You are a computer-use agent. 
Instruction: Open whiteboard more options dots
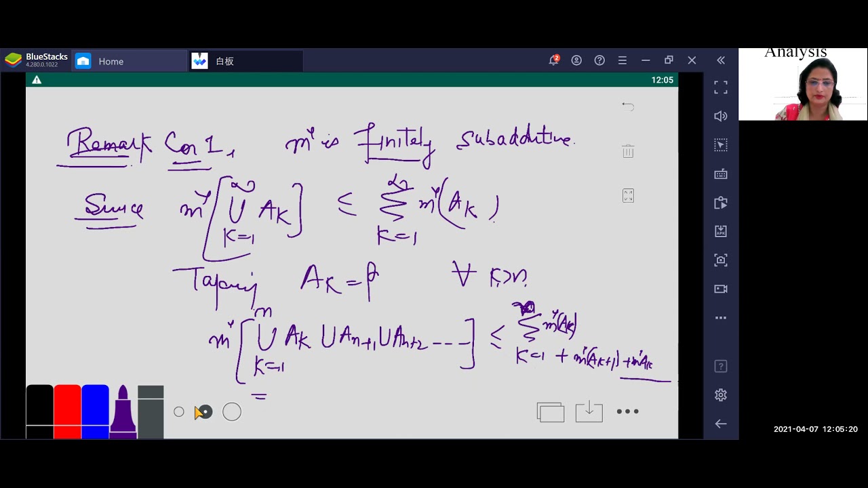tap(627, 411)
